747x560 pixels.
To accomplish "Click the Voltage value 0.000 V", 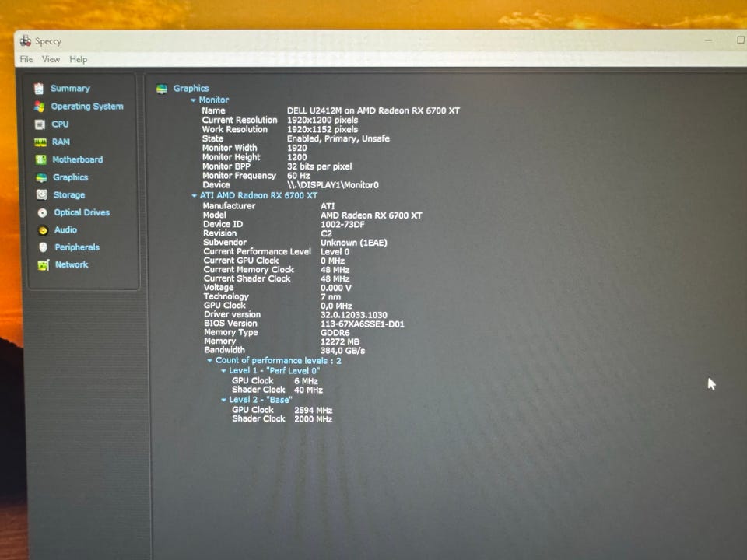I will coord(336,288).
